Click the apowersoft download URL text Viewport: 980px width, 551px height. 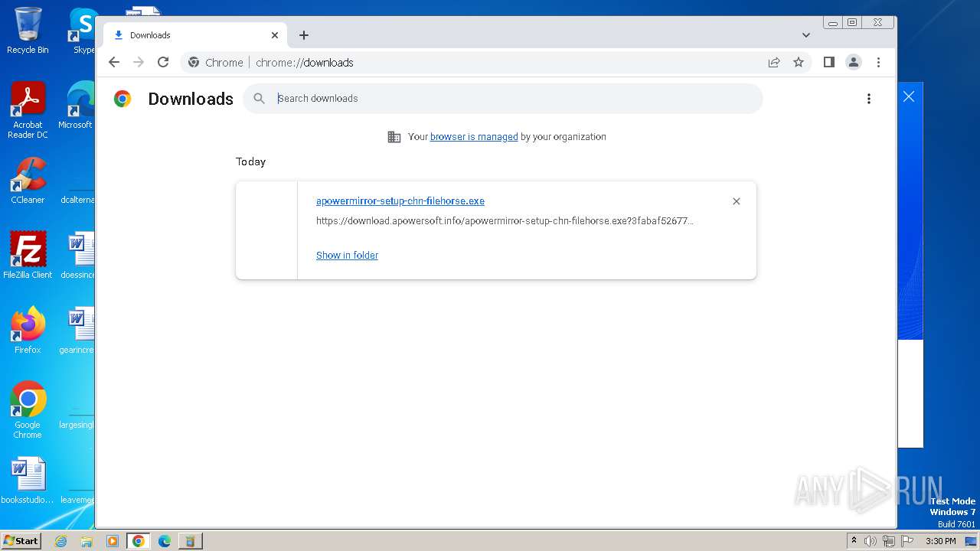point(505,221)
